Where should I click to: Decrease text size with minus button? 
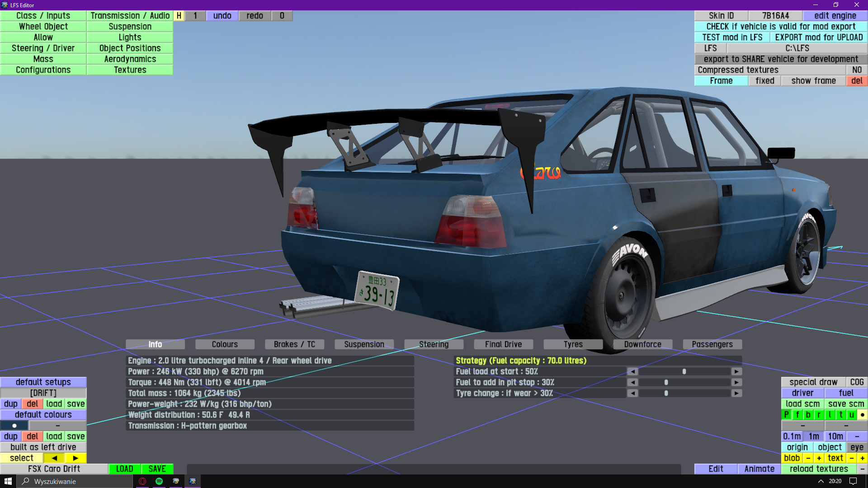pyautogui.click(x=852, y=458)
